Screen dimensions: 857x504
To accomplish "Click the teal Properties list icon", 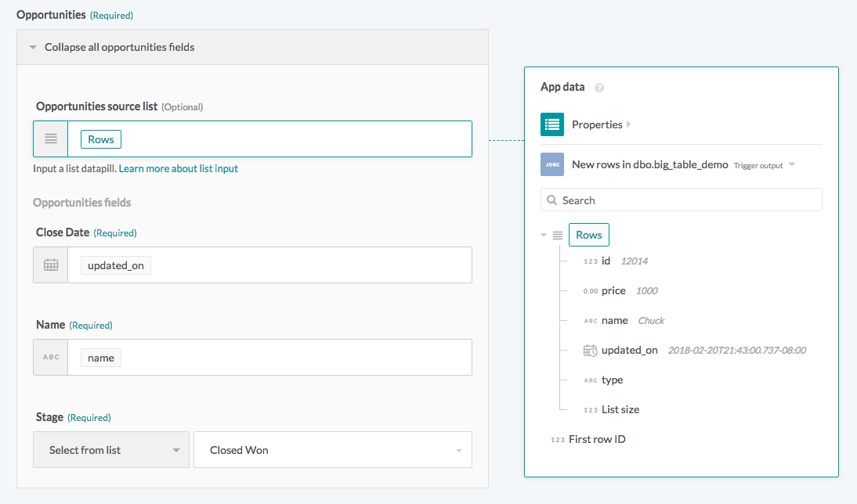I will click(x=552, y=124).
